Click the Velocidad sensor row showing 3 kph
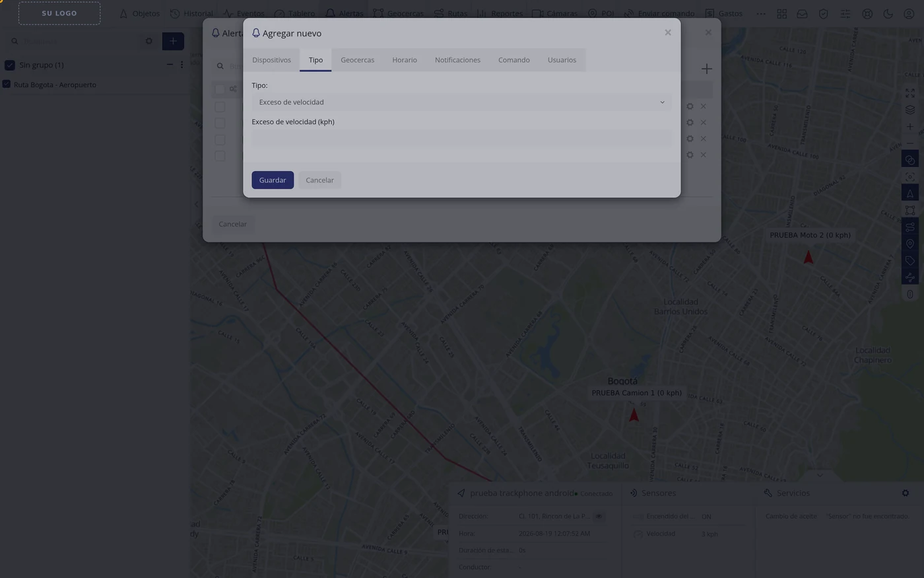The width and height of the screenshot is (924, 578). 687,534
